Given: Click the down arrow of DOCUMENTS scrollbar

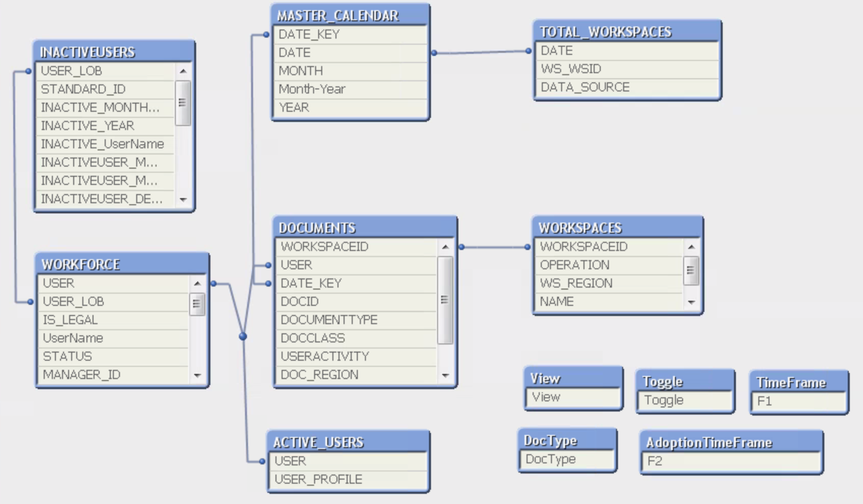Looking at the screenshot, I should click(445, 375).
